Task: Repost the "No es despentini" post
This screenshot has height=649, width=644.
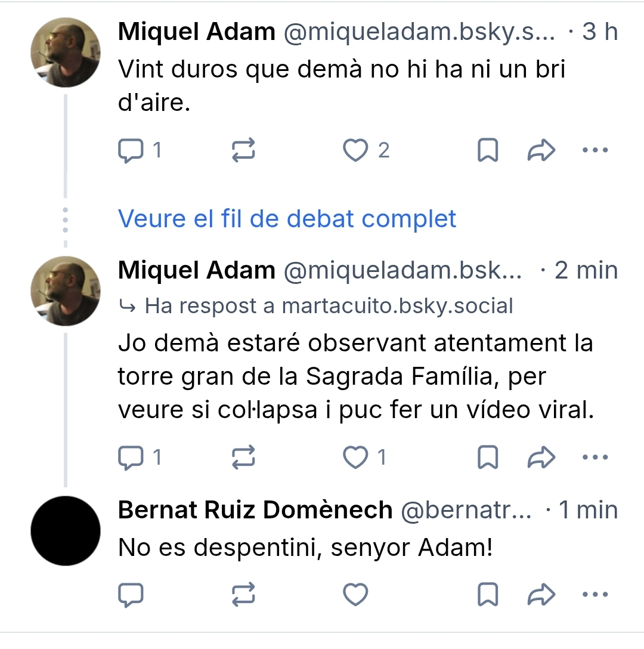Action: click(x=243, y=595)
